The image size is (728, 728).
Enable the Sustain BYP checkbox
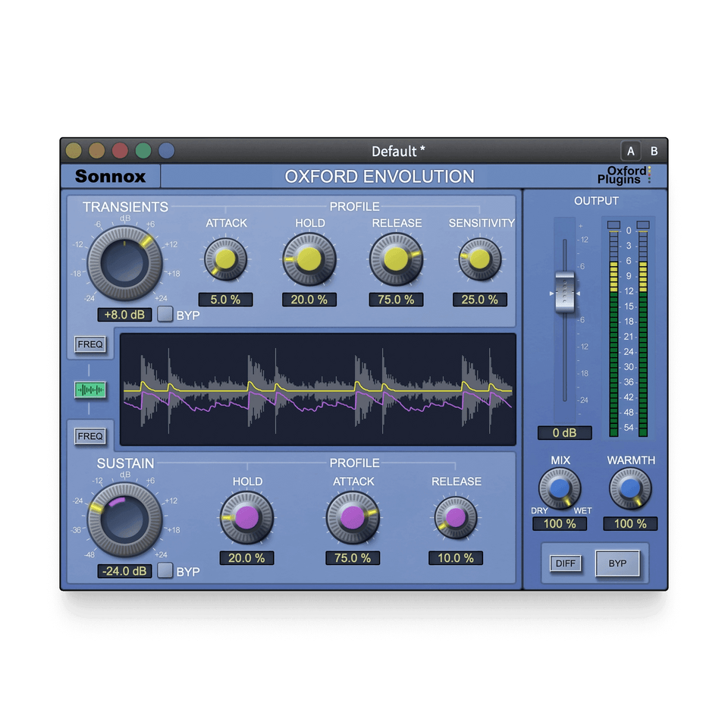point(165,571)
